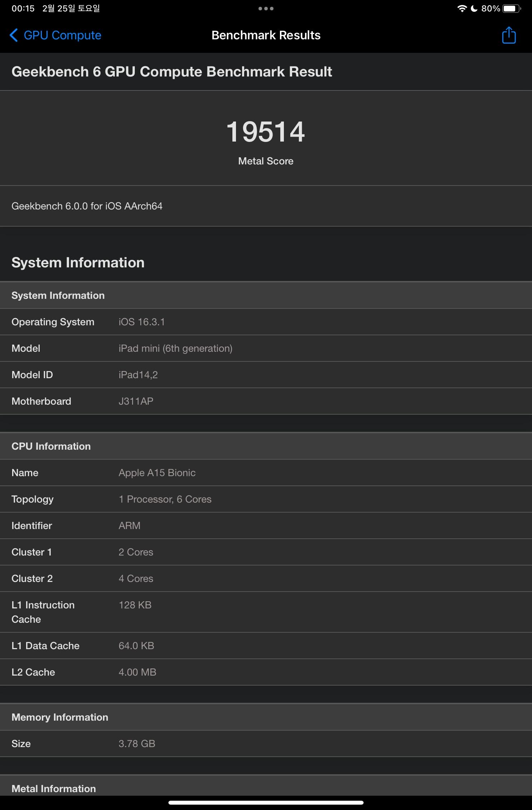The width and height of the screenshot is (532, 810).
Task: Select the 64.0 KB L1 data cache value
Action: tap(136, 646)
